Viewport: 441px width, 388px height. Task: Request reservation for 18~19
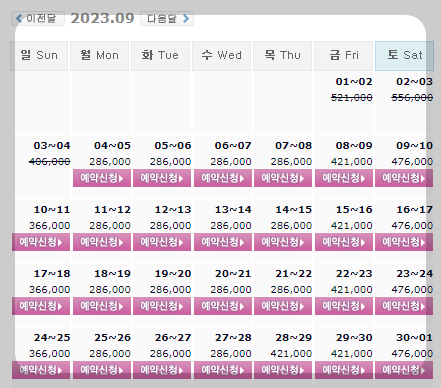[102, 306]
